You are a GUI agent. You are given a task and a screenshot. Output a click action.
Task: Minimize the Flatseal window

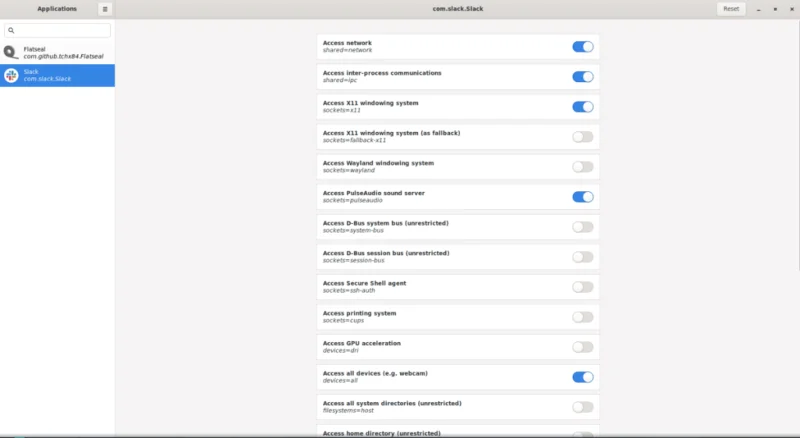tap(759, 9)
